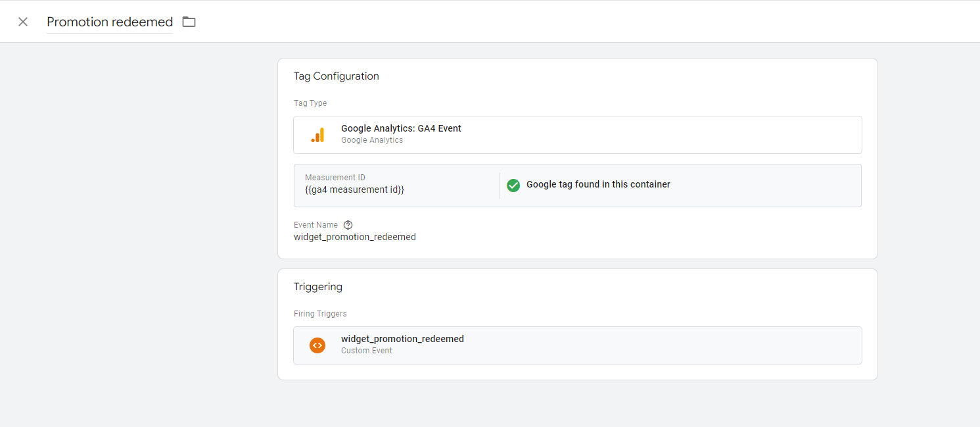
Task: Click the green check icon by Google tag found
Action: point(513,185)
